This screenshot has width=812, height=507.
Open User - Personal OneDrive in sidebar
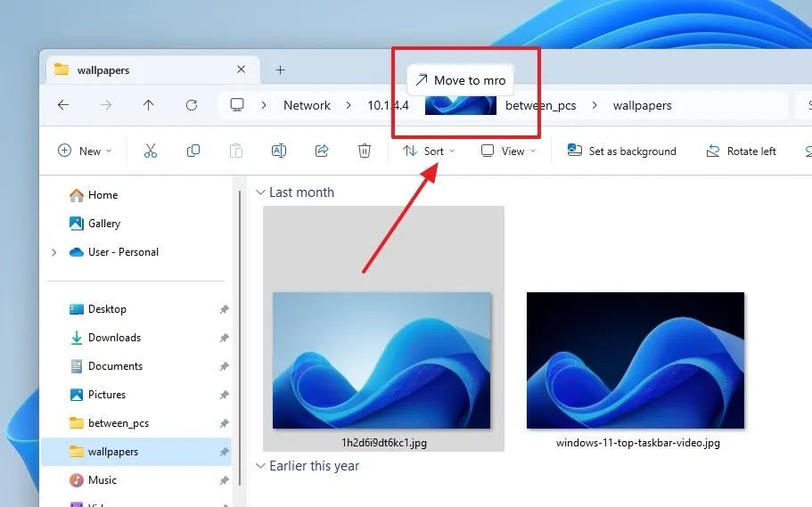[x=114, y=251]
